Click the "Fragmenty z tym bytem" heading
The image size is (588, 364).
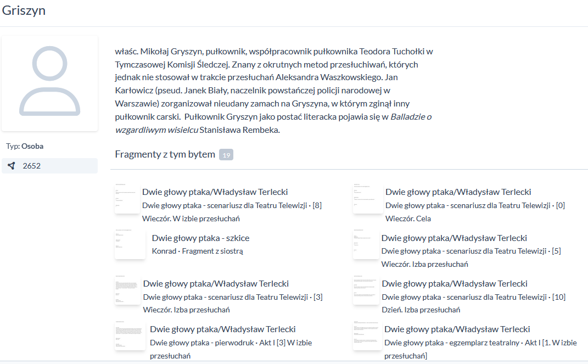click(x=165, y=154)
